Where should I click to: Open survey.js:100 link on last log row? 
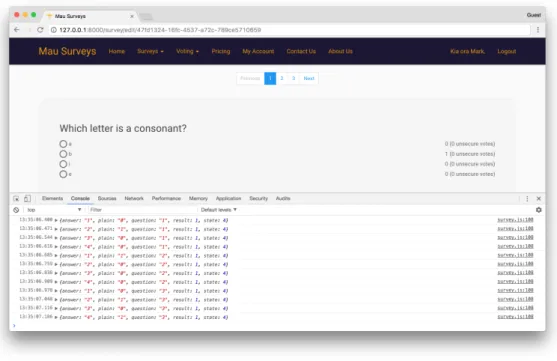[515, 317]
